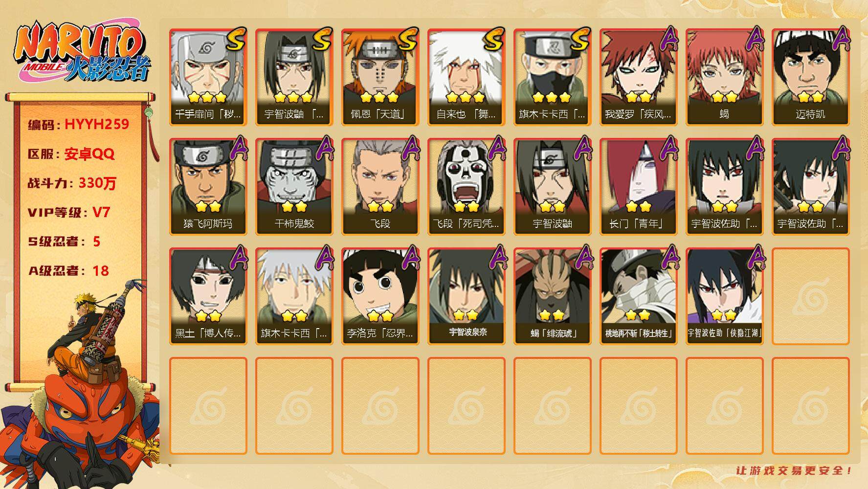The width and height of the screenshot is (868, 489).
Task: Select the 蝎 red-haired ninja card
Action: coord(724,77)
